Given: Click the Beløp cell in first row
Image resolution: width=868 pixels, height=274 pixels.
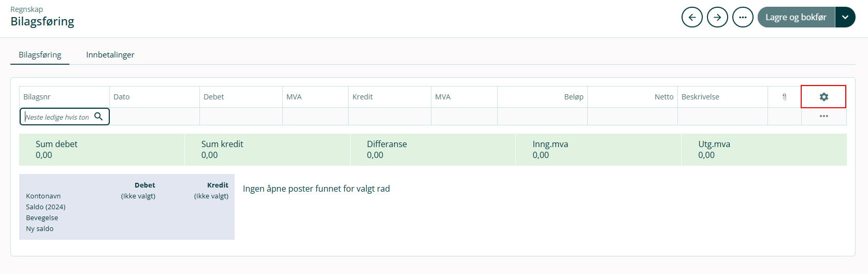Looking at the screenshot, I should (x=542, y=117).
